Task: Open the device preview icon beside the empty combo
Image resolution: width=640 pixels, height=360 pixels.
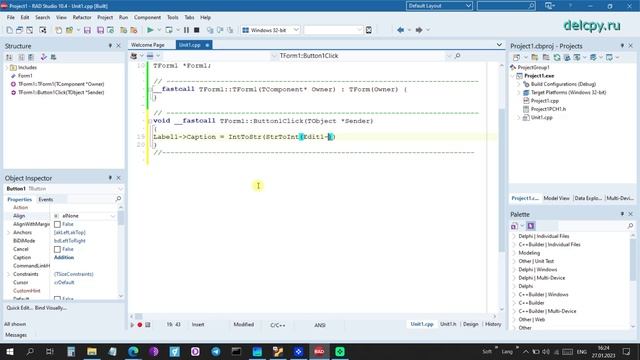Action: [x=369, y=30]
